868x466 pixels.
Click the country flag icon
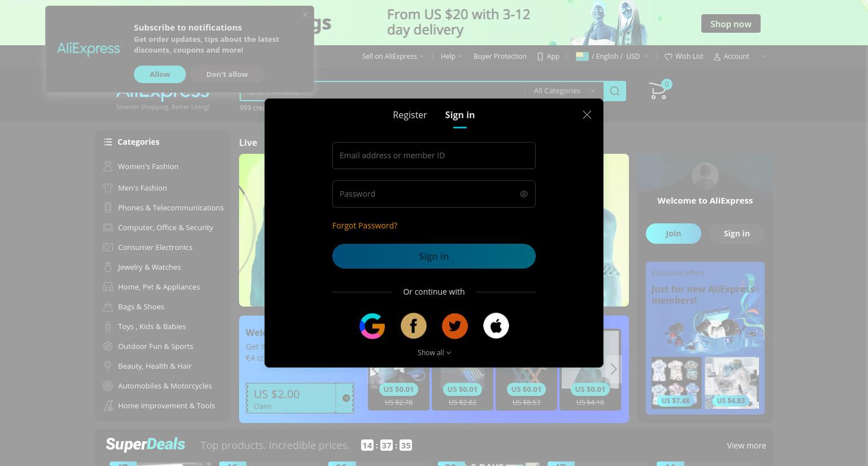tap(582, 57)
